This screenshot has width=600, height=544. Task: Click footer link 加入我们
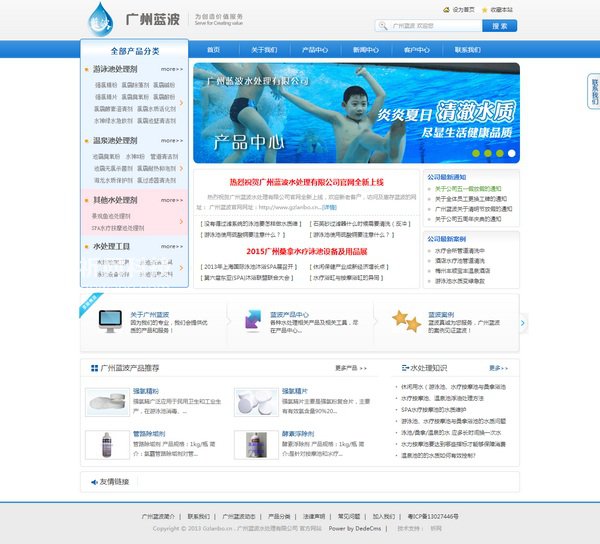point(384,516)
